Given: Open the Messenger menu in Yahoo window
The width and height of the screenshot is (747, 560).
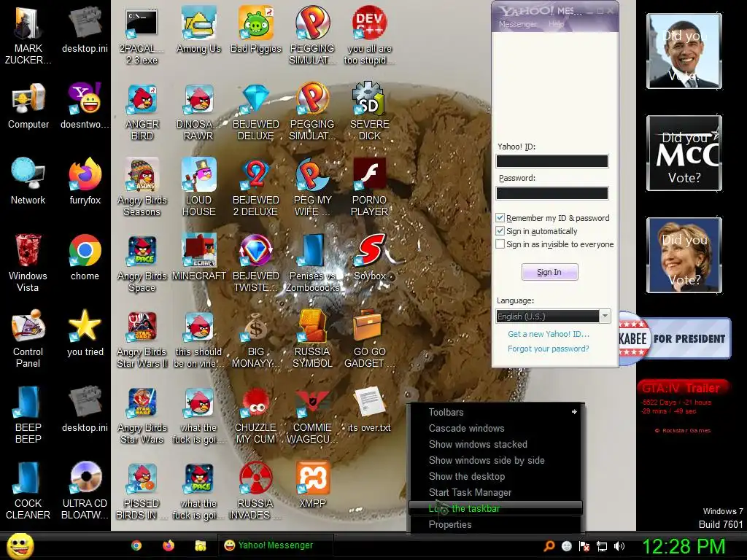Looking at the screenshot, I should coord(517,24).
